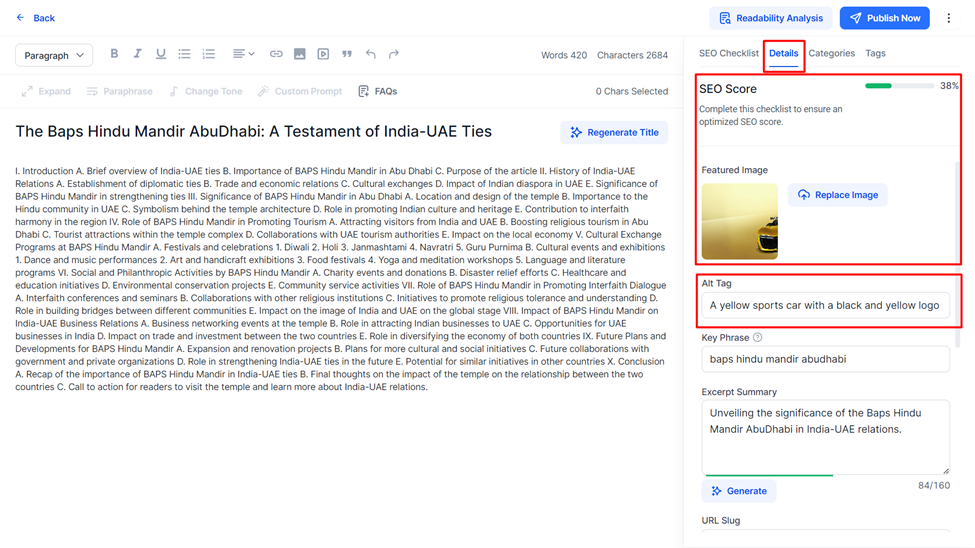Click the excerpt length green progress bar

pyautogui.click(x=769, y=475)
